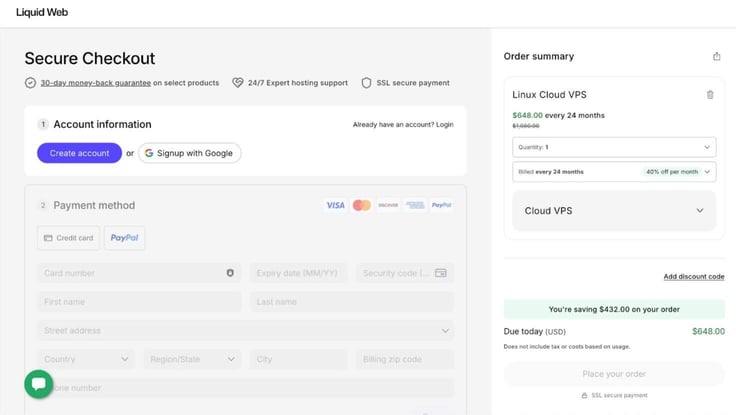Click Signup with Google button
This screenshot has height=415, width=736.
(x=190, y=153)
